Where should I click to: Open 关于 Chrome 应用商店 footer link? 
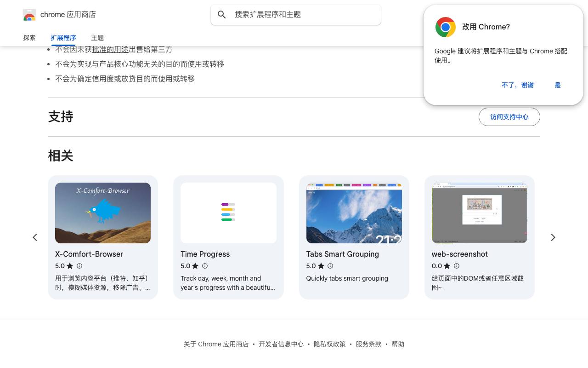point(216,344)
